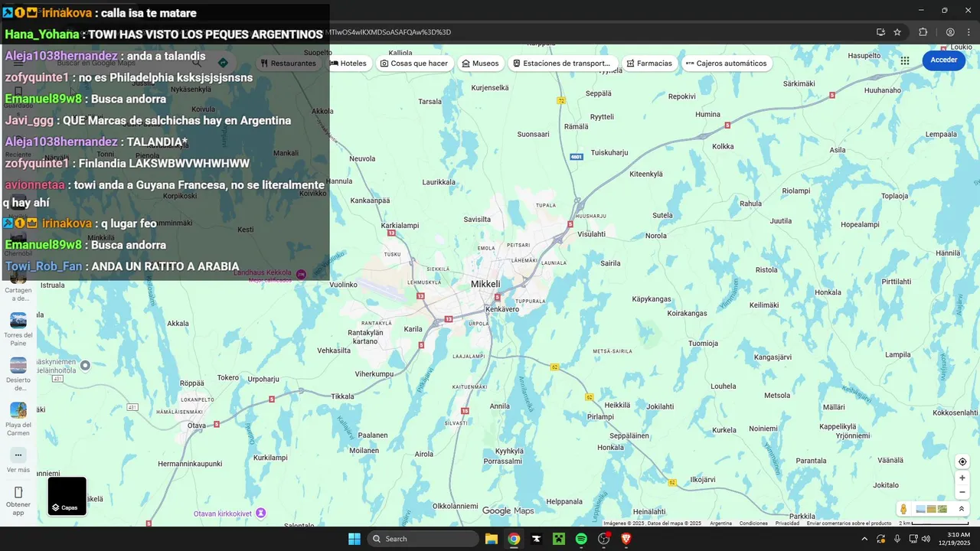Filter map by Museos

pos(480,64)
